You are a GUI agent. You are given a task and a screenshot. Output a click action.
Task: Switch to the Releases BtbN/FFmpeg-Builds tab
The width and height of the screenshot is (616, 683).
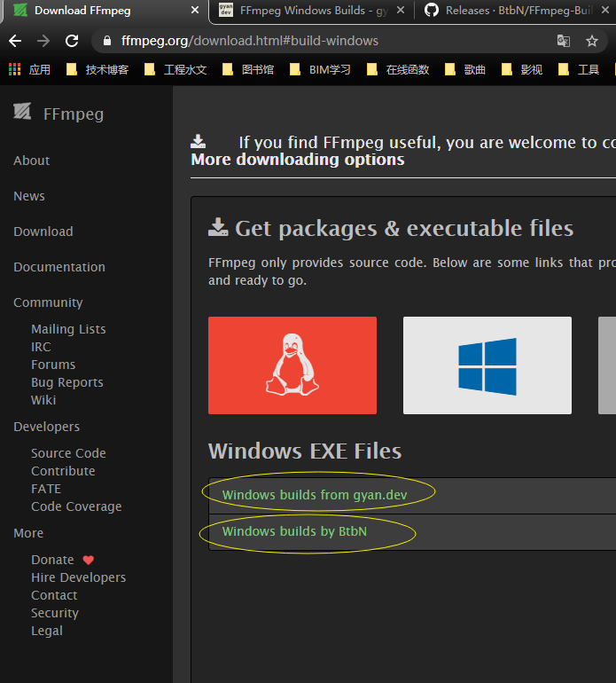click(514, 11)
